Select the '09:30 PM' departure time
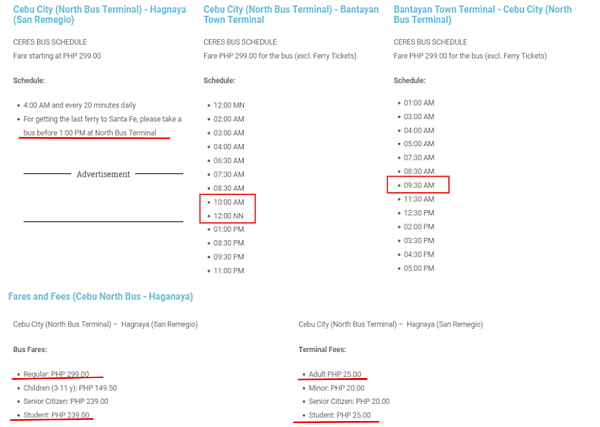The width and height of the screenshot is (600, 427). (229, 257)
